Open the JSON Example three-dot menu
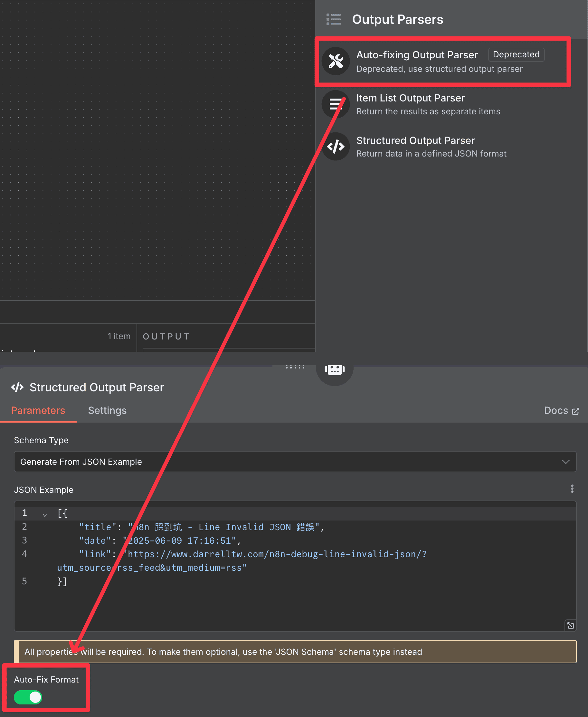 [x=572, y=489]
